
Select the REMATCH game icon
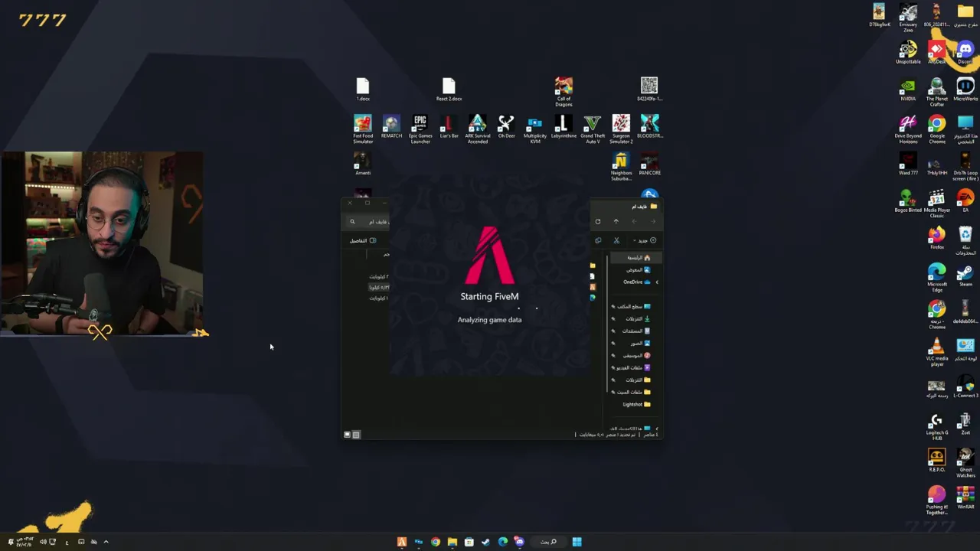[391, 127]
